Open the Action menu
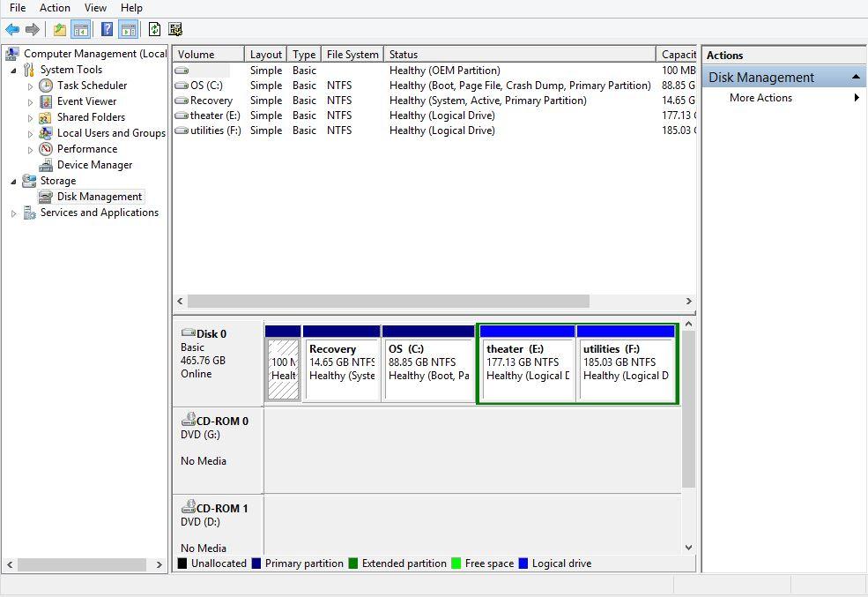Screen dimensions: 868x597 click(55, 8)
